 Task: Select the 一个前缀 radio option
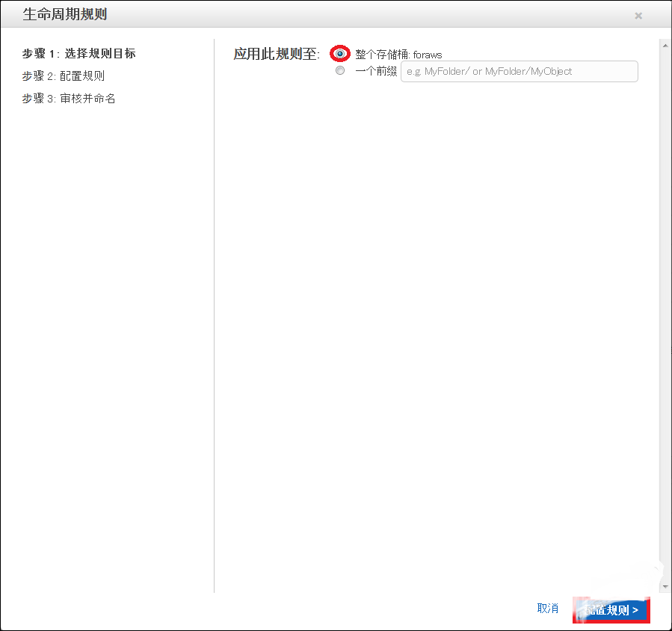tap(340, 70)
